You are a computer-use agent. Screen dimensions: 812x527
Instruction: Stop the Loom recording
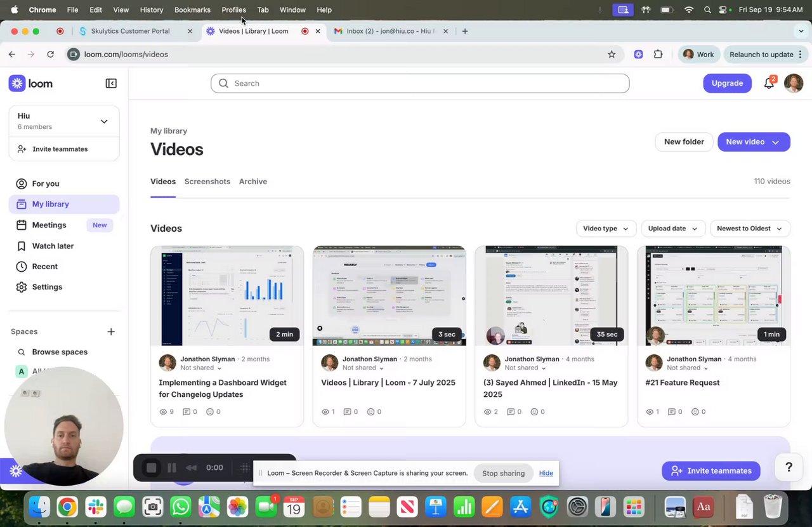(151, 468)
